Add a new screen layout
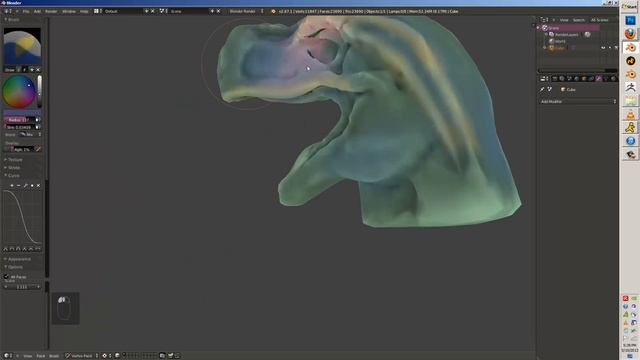Viewport: 640px width, 360px height. point(147,11)
